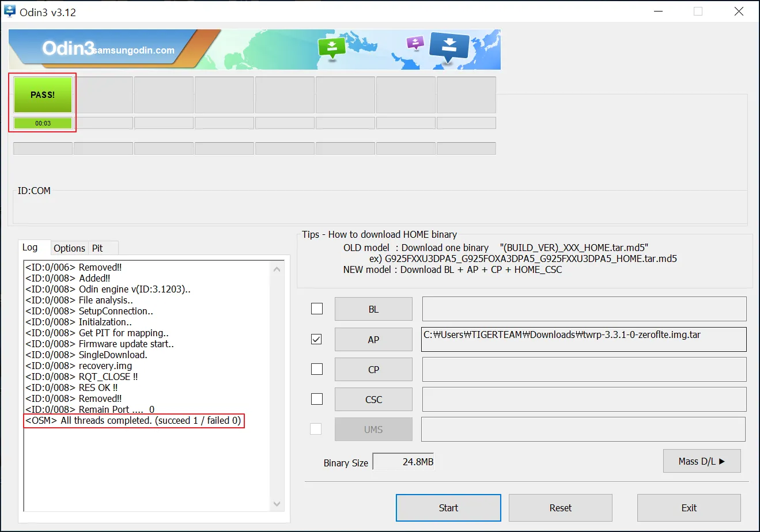Select the "recovery.img" log line
The height and width of the screenshot is (532, 760).
click(x=78, y=366)
